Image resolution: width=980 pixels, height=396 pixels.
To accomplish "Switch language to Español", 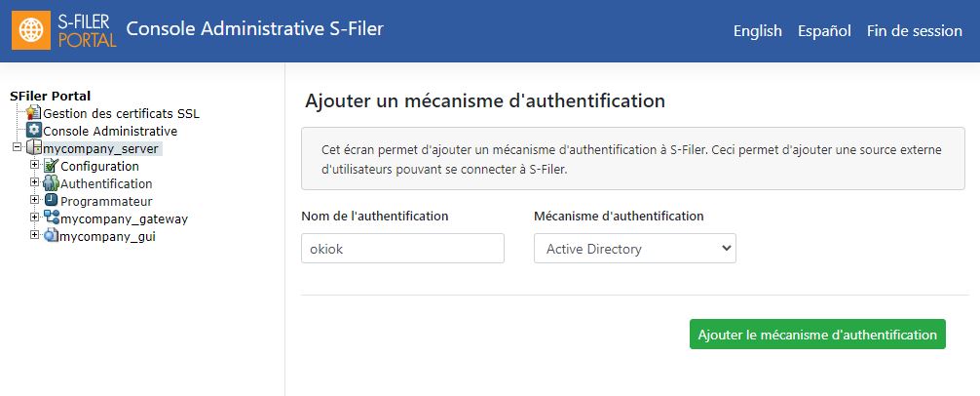I will click(824, 30).
